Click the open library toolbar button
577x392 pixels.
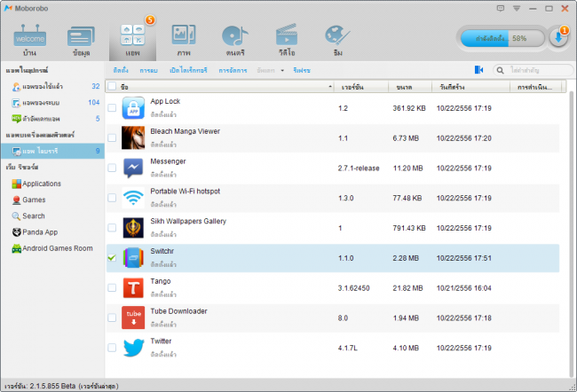[188, 70]
